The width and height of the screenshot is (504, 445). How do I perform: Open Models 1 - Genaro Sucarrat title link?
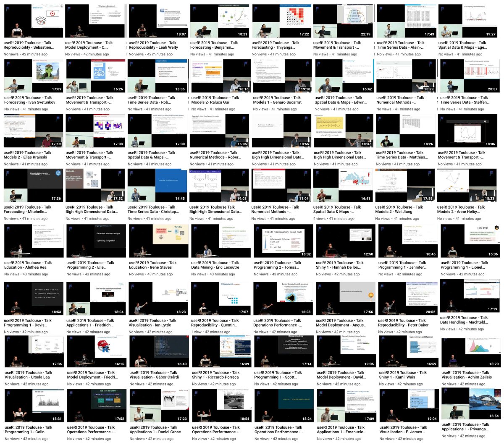(x=277, y=100)
